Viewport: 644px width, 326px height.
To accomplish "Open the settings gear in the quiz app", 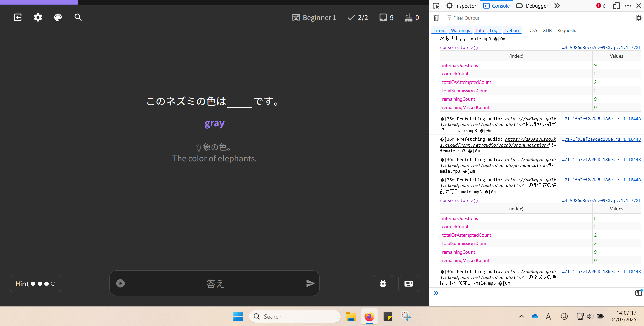I will (38, 17).
